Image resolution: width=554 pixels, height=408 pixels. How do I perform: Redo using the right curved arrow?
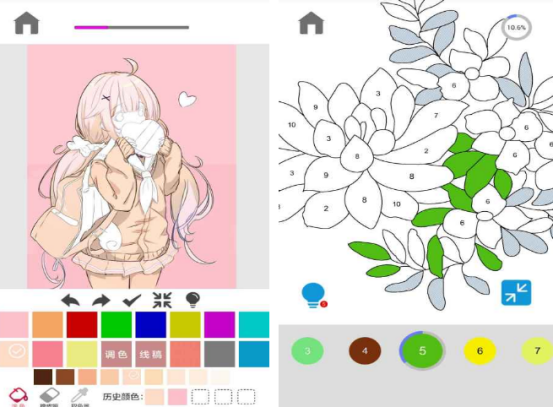101,301
